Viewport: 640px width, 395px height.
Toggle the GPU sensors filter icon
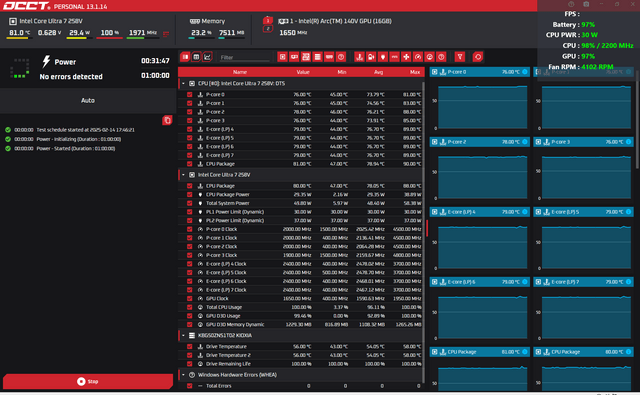coord(294,57)
